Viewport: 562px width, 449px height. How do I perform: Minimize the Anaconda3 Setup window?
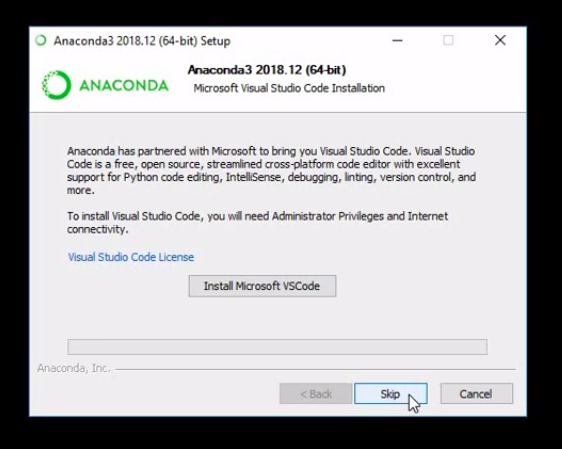pyautogui.click(x=397, y=40)
